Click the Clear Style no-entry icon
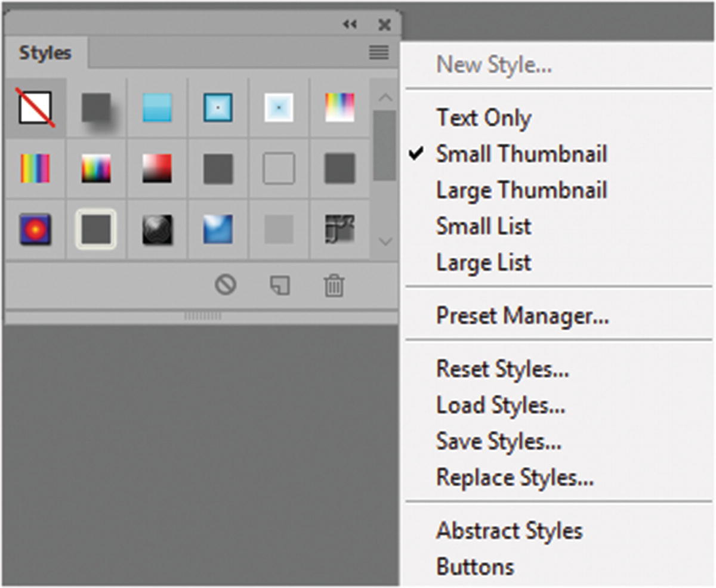The image size is (716, 588). click(226, 285)
